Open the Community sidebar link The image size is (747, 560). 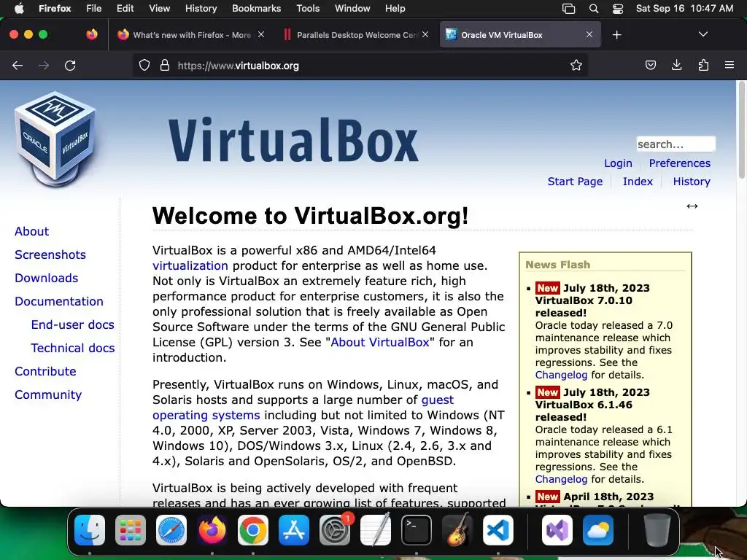tap(48, 394)
